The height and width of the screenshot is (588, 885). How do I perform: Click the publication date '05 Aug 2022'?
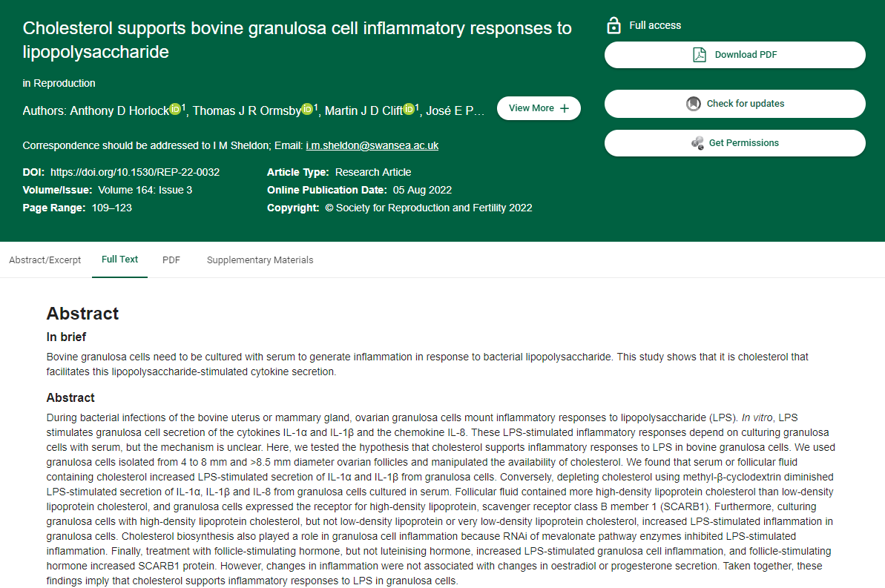pos(422,190)
